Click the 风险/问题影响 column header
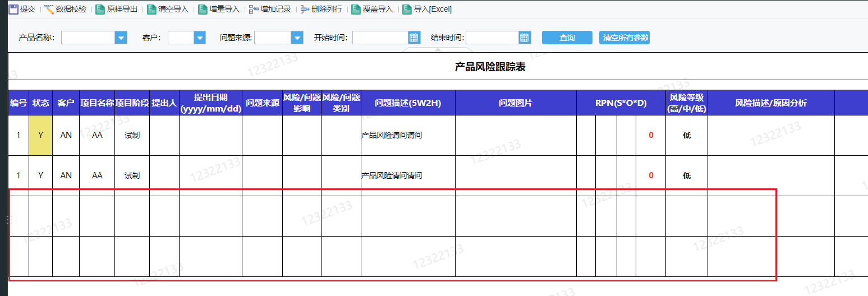 (x=302, y=103)
